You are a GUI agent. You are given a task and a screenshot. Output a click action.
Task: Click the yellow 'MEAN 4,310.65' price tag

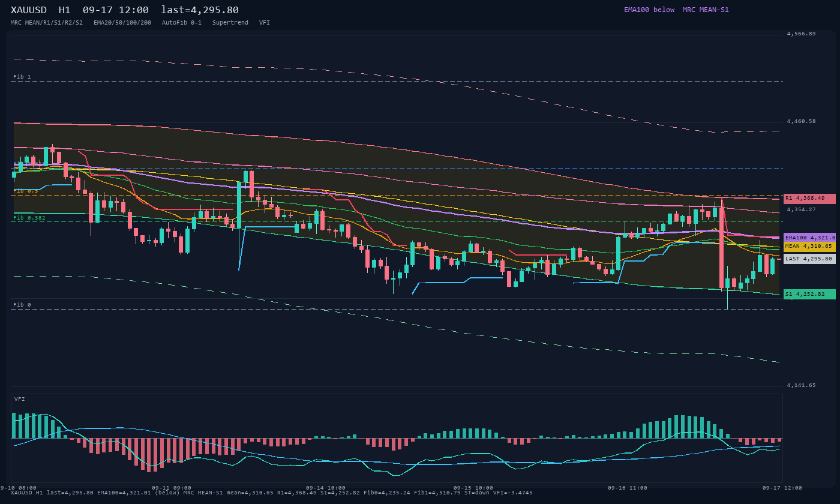[x=809, y=247]
